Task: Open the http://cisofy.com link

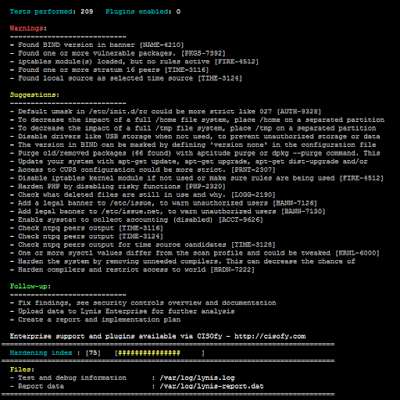Action: pos(270,336)
